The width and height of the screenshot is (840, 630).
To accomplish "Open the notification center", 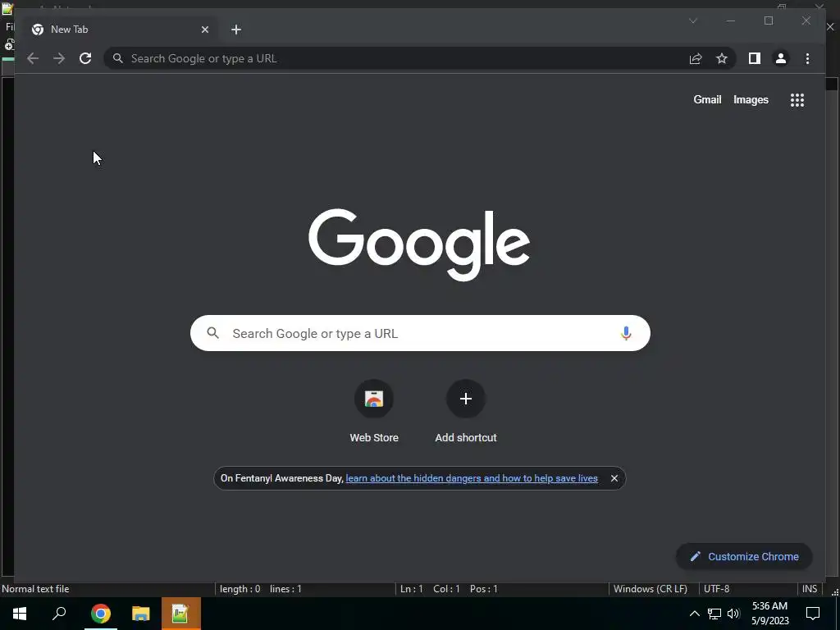I will pyautogui.click(x=813, y=614).
